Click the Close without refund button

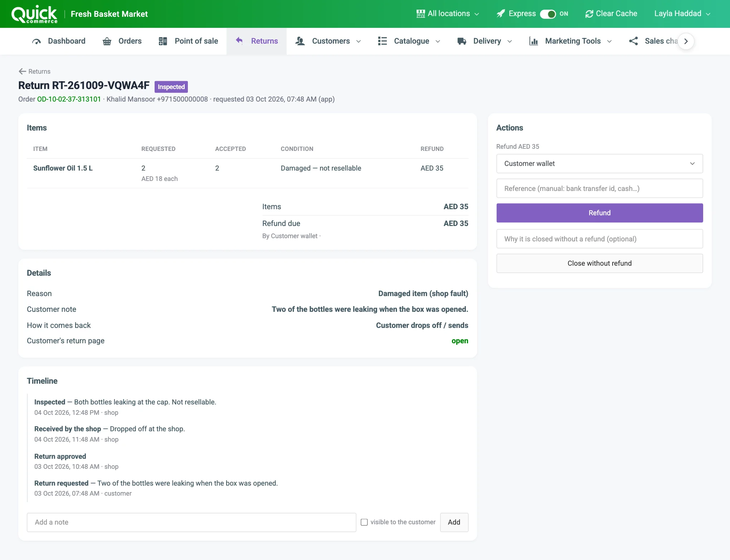click(x=599, y=263)
